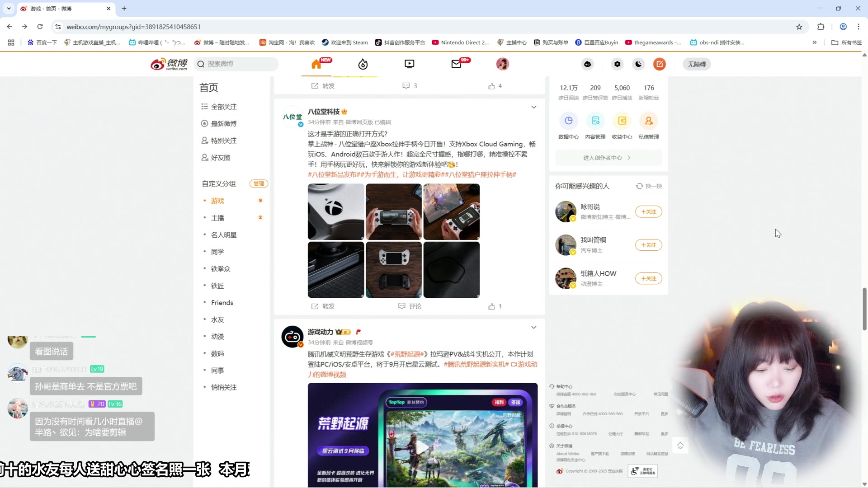This screenshot has height=488, width=868.
Task: Refresh suggestions with 换一换
Action: pyautogui.click(x=649, y=186)
